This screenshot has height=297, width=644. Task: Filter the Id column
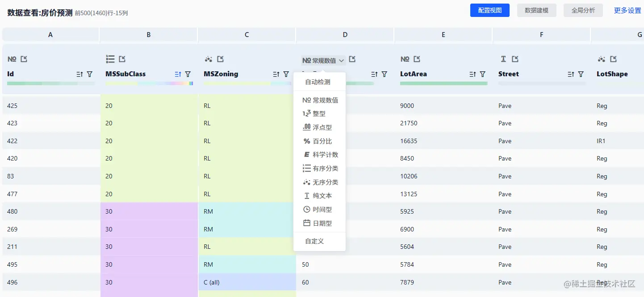click(90, 74)
